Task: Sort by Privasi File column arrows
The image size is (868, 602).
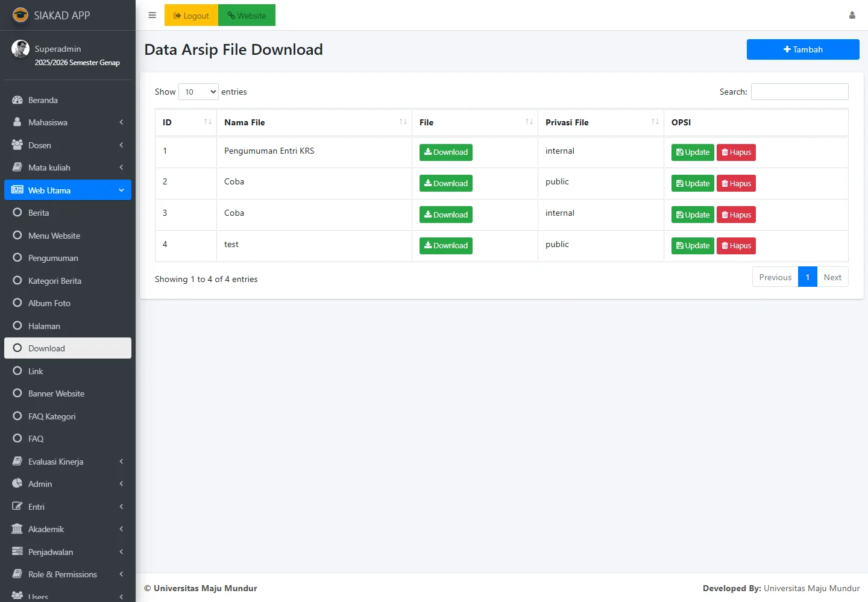Action: click(x=655, y=122)
